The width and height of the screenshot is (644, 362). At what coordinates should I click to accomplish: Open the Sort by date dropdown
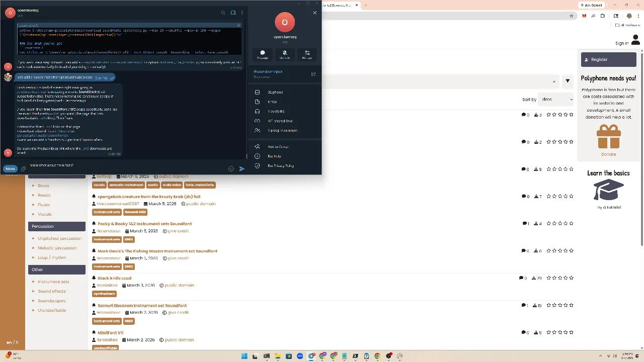click(x=556, y=100)
